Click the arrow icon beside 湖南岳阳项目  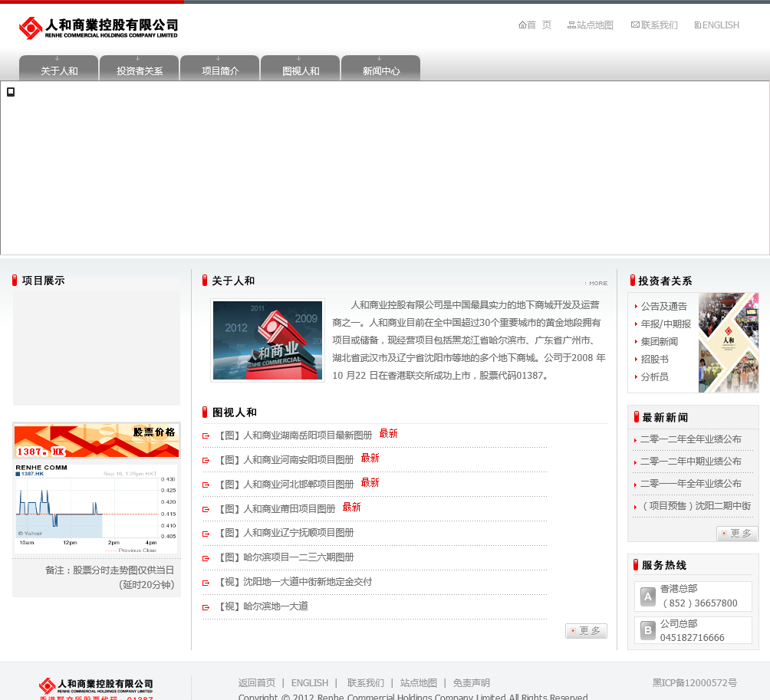pos(206,436)
